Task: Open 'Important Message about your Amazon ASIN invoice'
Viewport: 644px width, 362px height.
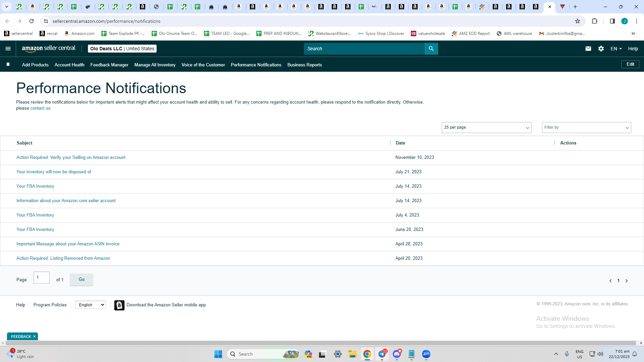Action: (x=68, y=244)
